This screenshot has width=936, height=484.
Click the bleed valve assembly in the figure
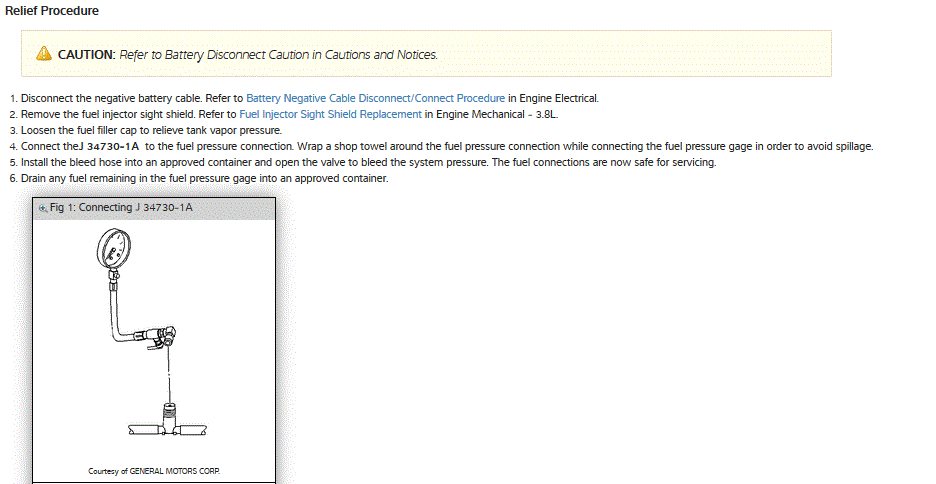pos(163,336)
